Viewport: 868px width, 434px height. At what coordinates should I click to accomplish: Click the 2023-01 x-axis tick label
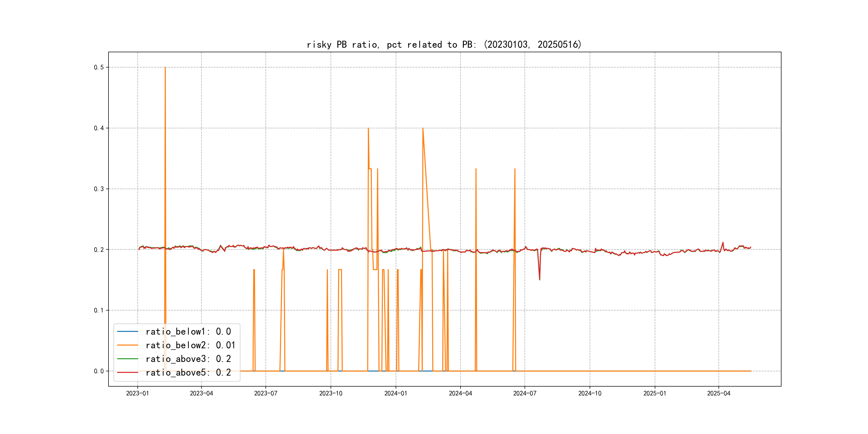click(137, 393)
